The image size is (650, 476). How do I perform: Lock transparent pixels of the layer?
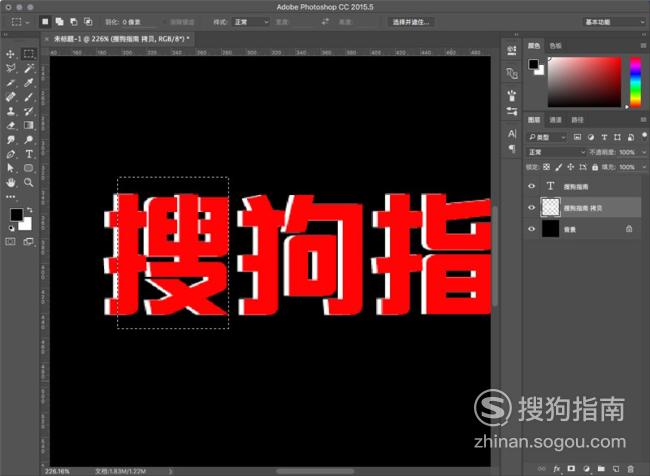(x=546, y=167)
